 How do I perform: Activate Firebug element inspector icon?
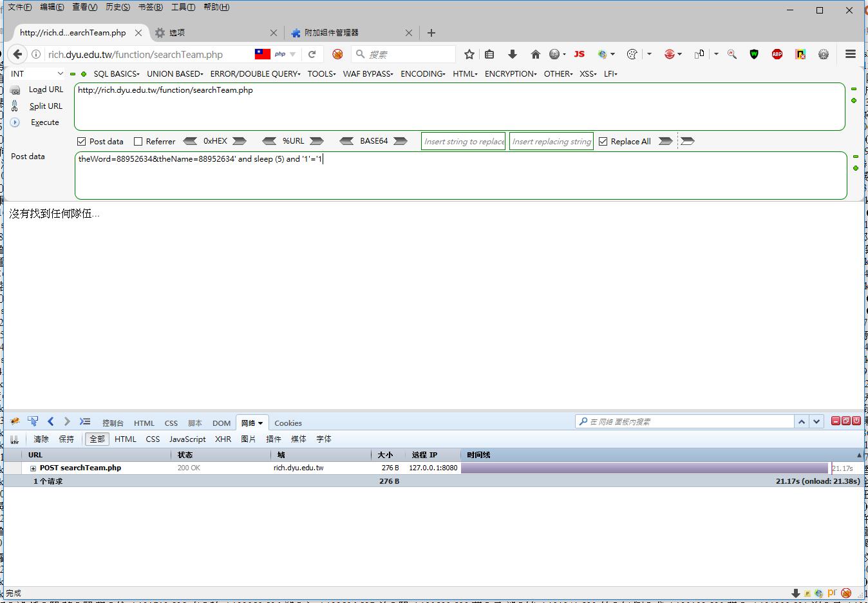point(33,421)
